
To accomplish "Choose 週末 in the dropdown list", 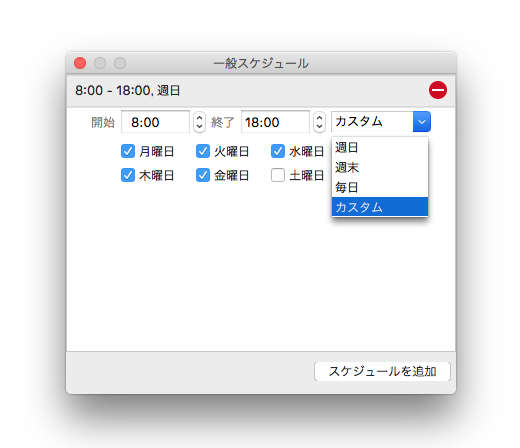I will tap(380, 167).
